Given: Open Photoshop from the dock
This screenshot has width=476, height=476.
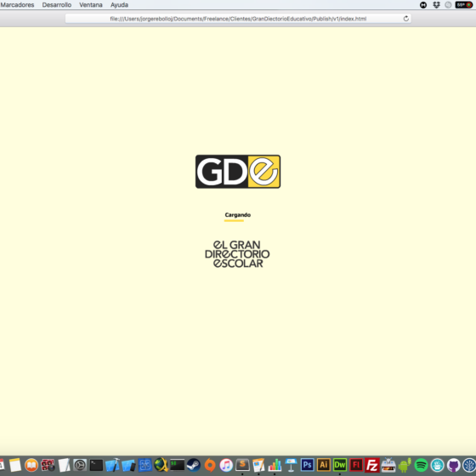Looking at the screenshot, I should click(x=307, y=465).
